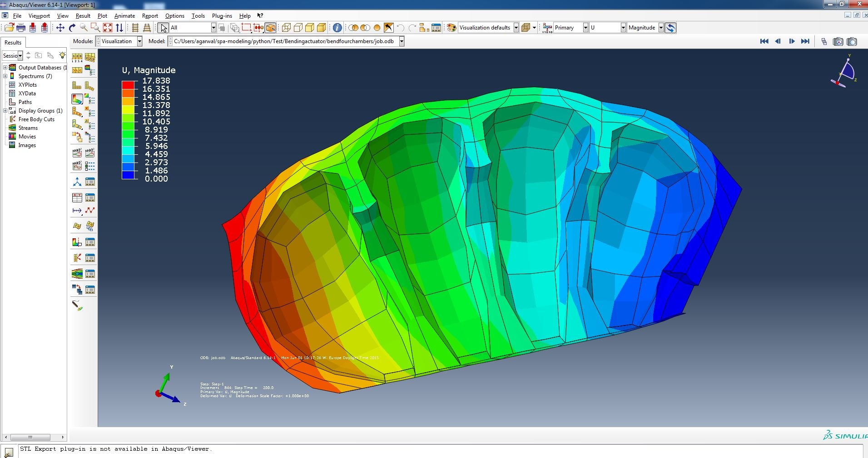Jump to the last frame

pyautogui.click(x=805, y=41)
